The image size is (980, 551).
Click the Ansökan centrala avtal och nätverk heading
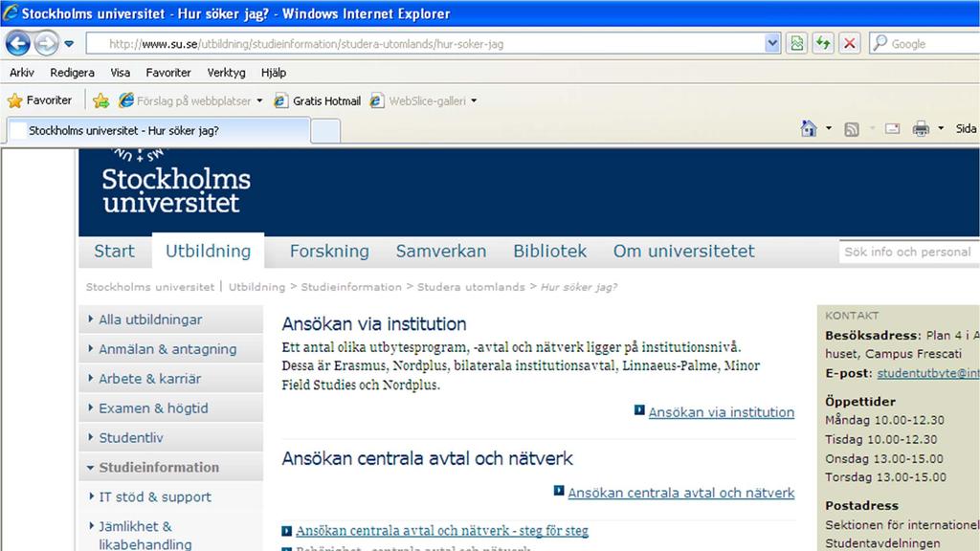coord(427,458)
